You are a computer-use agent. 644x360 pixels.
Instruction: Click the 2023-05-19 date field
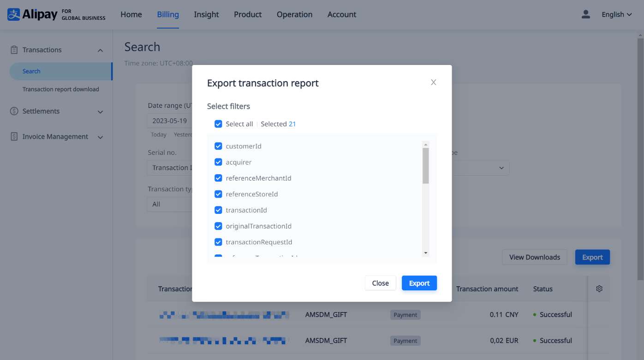(x=169, y=120)
